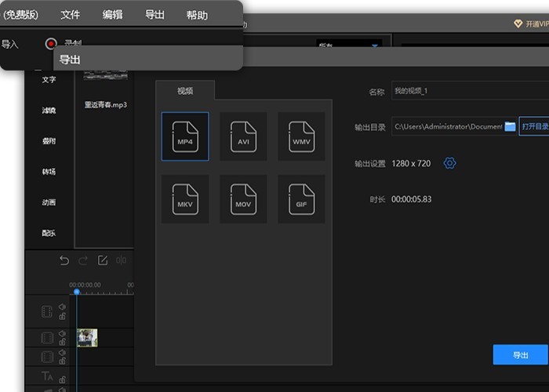Choose the MOV file format
549x392 pixels.
tap(243, 199)
